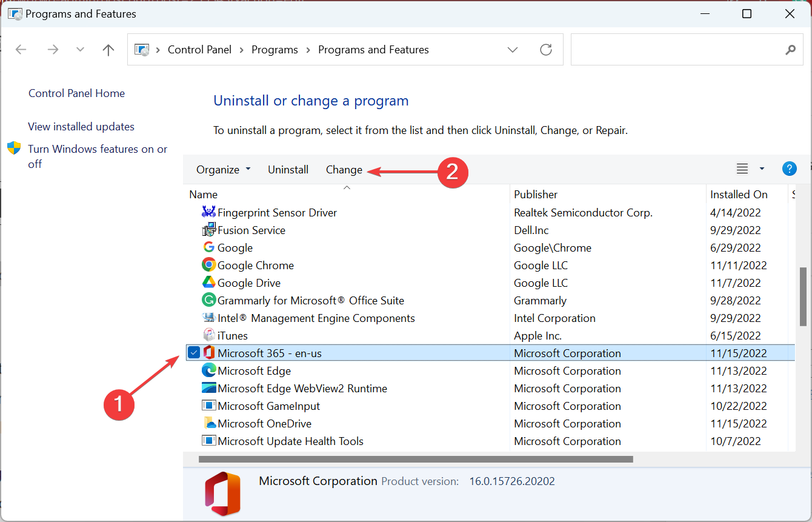Select Microsoft Edge WebView2 Runtime row name

(x=302, y=389)
